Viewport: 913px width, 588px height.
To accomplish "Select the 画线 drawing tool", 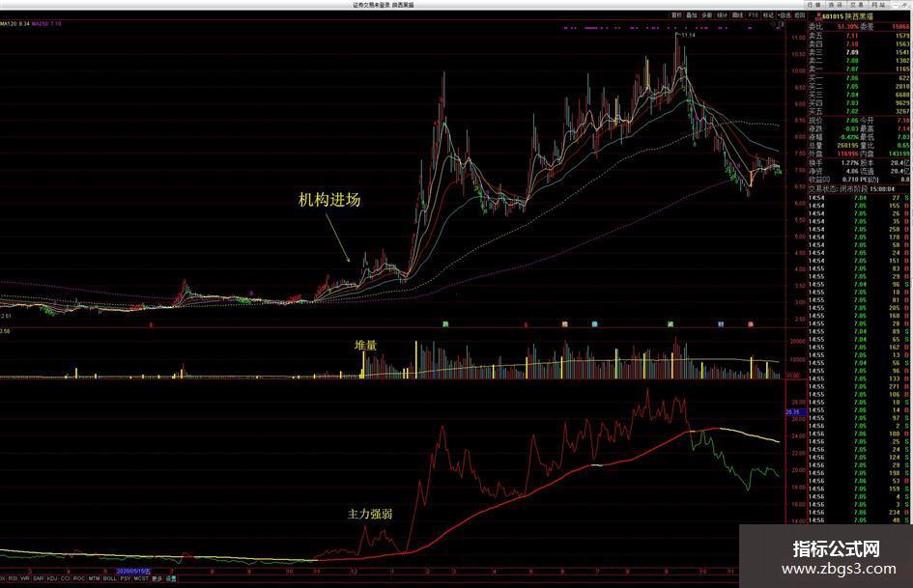I will pyautogui.click(x=738, y=15).
